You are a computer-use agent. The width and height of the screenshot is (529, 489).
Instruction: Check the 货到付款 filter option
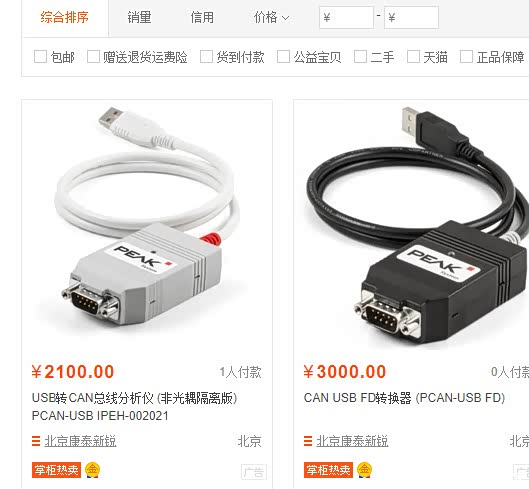click(x=206, y=57)
